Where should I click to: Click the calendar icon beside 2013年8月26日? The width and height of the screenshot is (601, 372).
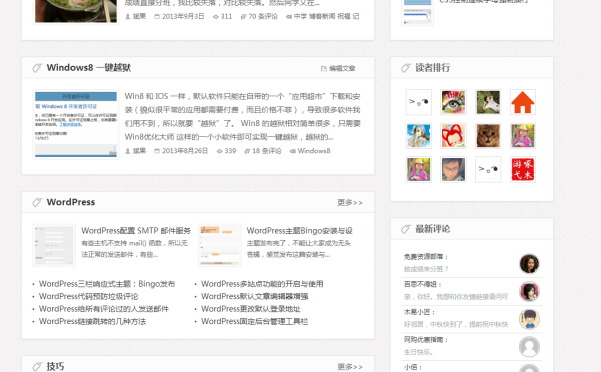click(x=157, y=151)
